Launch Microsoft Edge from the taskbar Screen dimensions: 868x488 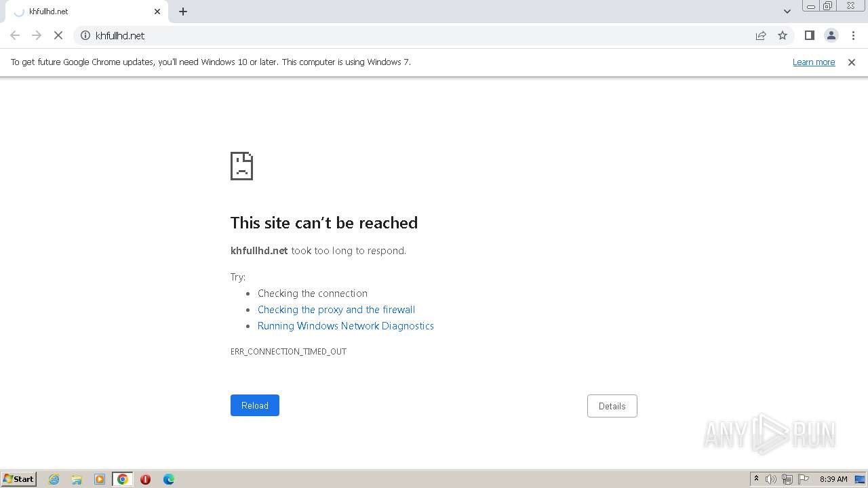pos(168,479)
